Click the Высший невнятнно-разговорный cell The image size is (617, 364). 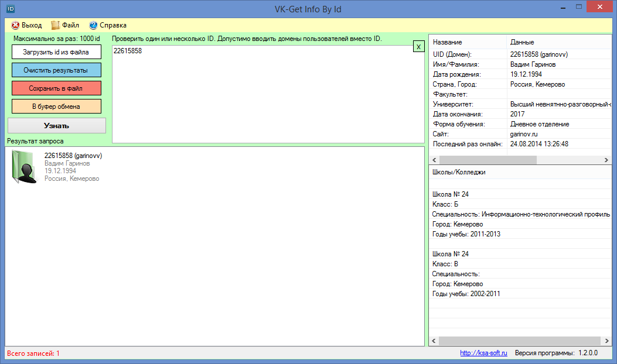point(560,104)
